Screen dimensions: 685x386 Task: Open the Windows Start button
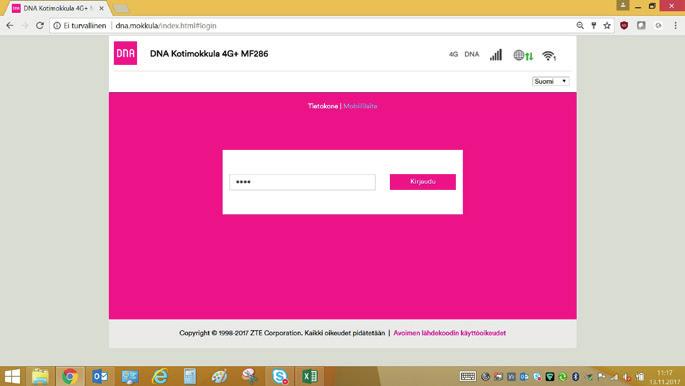[12, 376]
